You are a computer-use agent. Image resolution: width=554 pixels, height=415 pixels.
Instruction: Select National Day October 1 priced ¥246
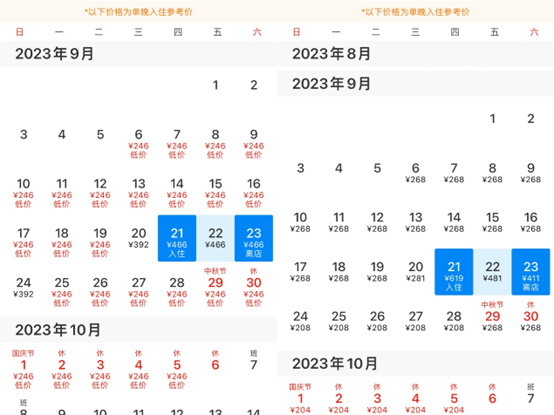(23, 369)
